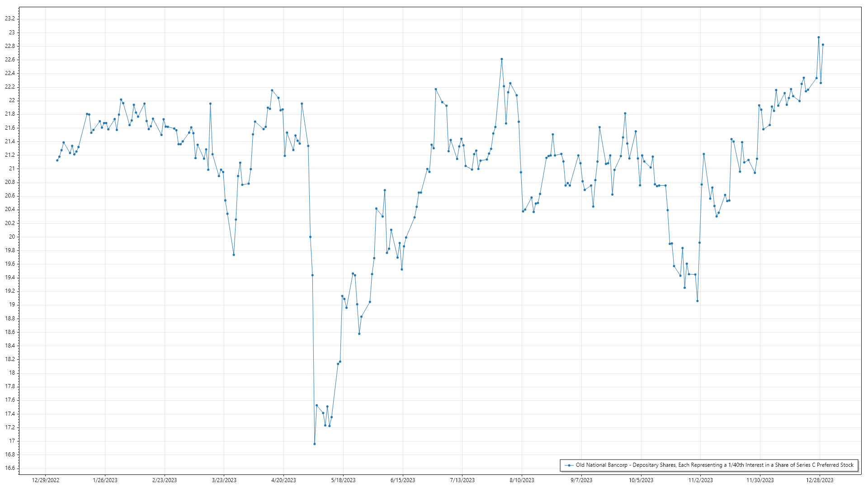The image size is (868, 488).
Task: Click the lowest data point near 17
Action: click(x=315, y=444)
